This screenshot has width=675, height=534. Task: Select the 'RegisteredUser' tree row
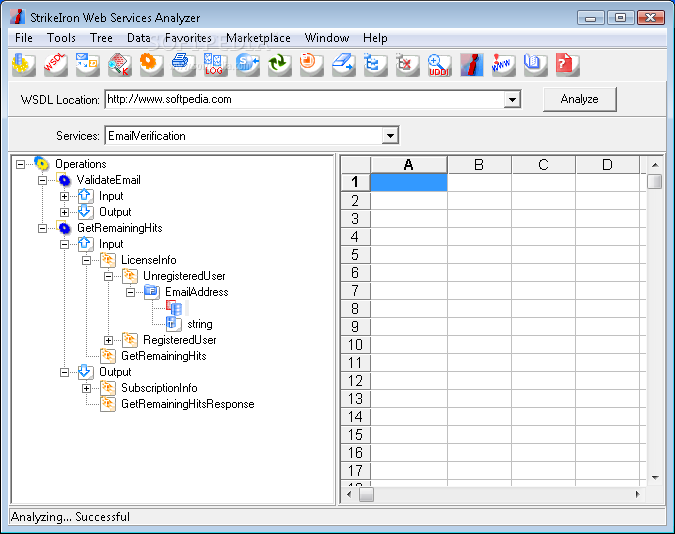point(180,340)
